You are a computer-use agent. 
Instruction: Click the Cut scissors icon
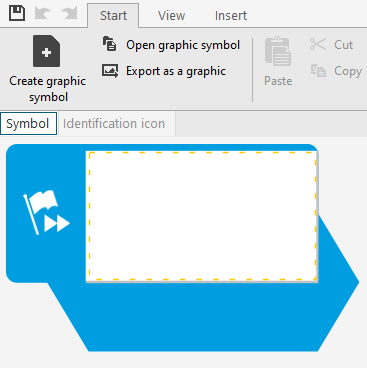click(x=318, y=44)
